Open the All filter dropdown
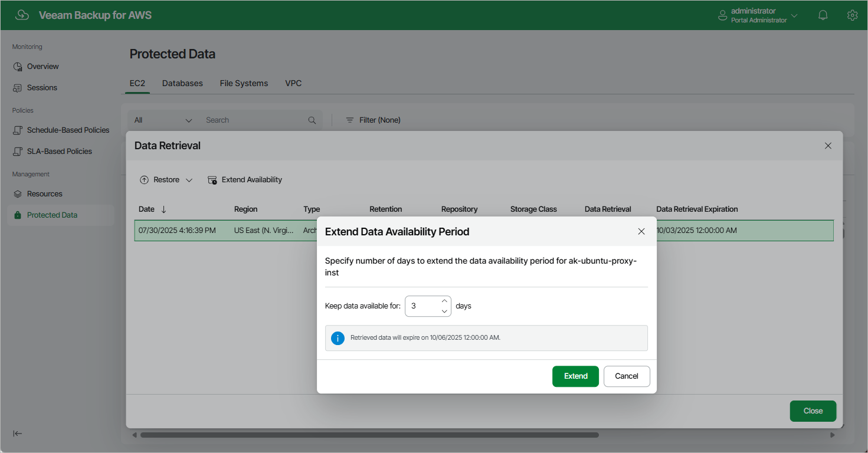Screen dimensions: 868x453 coord(163,120)
